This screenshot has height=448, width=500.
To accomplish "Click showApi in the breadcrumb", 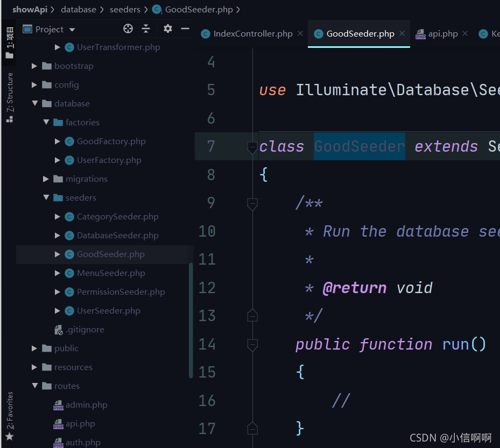I will click(30, 10).
